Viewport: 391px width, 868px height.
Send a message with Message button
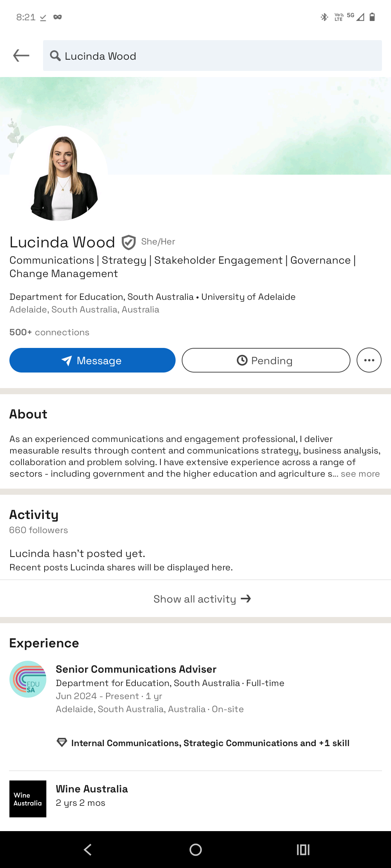coord(92,360)
